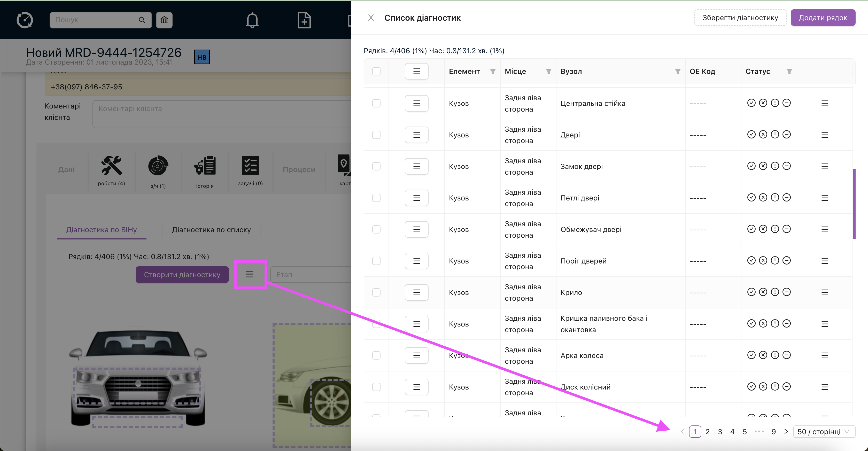Image resolution: width=868 pixels, height=451 pixels.
Task: Check the Замок двері row checkbox
Action: tap(376, 166)
